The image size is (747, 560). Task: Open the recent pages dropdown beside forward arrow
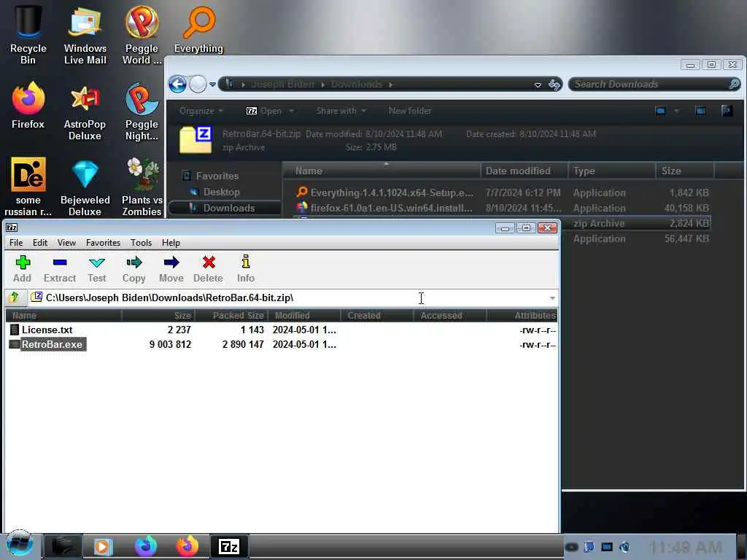pos(212,85)
